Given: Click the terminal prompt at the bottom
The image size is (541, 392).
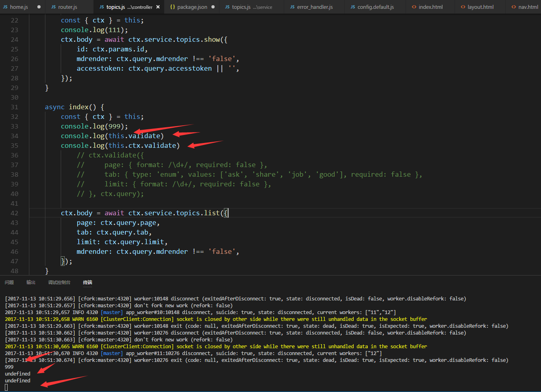Looking at the screenshot, I should point(6,387).
